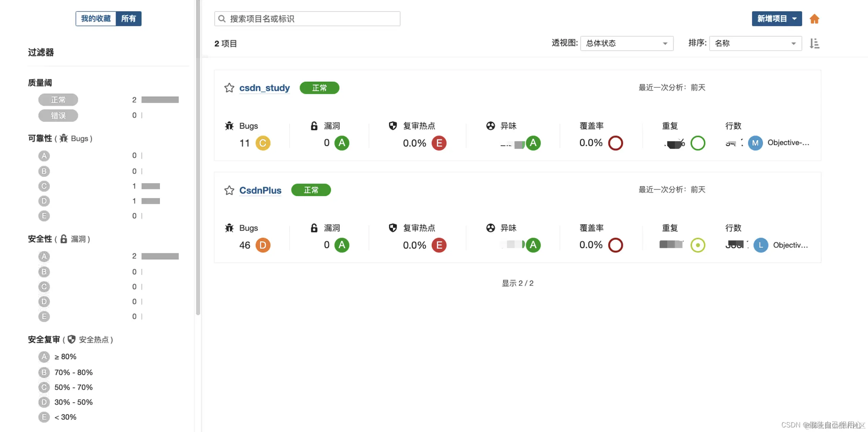Switch to 我的收藏 tab

pyautogui.click(x=96, y=19)
